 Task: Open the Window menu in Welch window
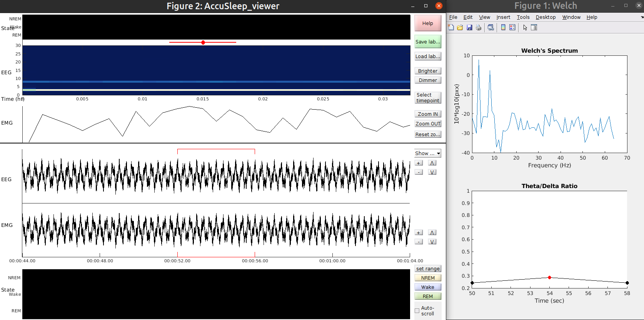(x=571, y=17)
